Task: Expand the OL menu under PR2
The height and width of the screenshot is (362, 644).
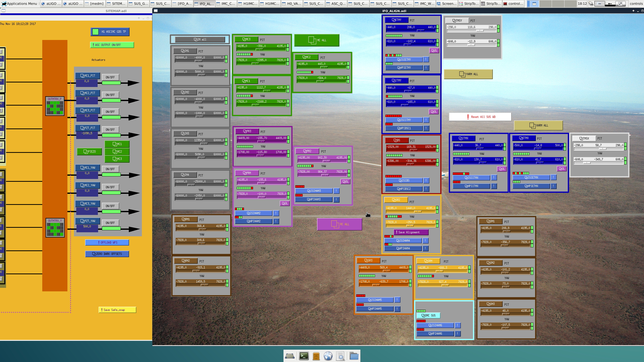Action: tap(345, 182)
